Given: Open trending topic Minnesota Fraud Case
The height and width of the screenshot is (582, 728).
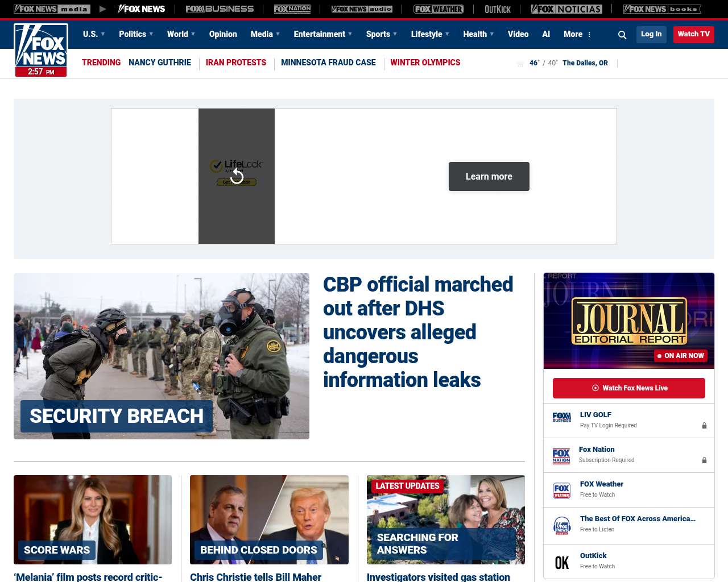Looking at the screenshot, I should (x=328, y=63).
